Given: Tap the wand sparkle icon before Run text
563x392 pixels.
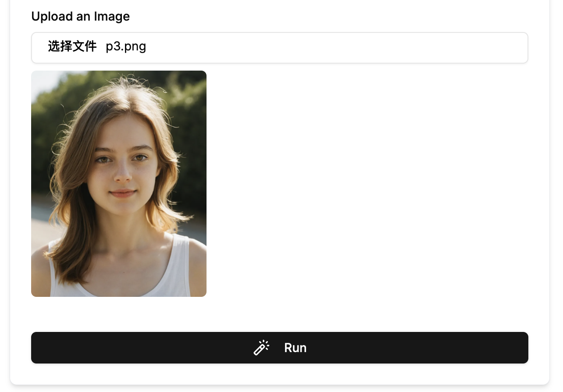Looking at the screenshot, I should pyautogui.click(x=261, y=347).
